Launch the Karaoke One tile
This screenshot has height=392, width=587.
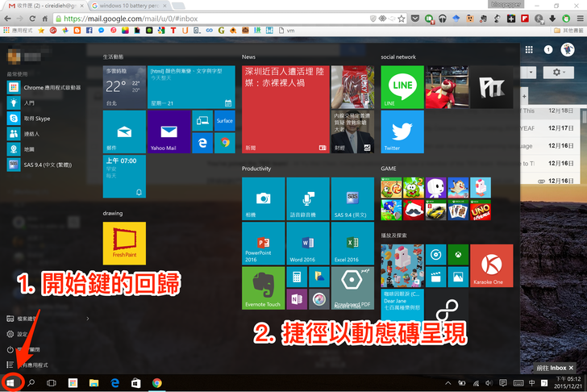coord(492,266)
